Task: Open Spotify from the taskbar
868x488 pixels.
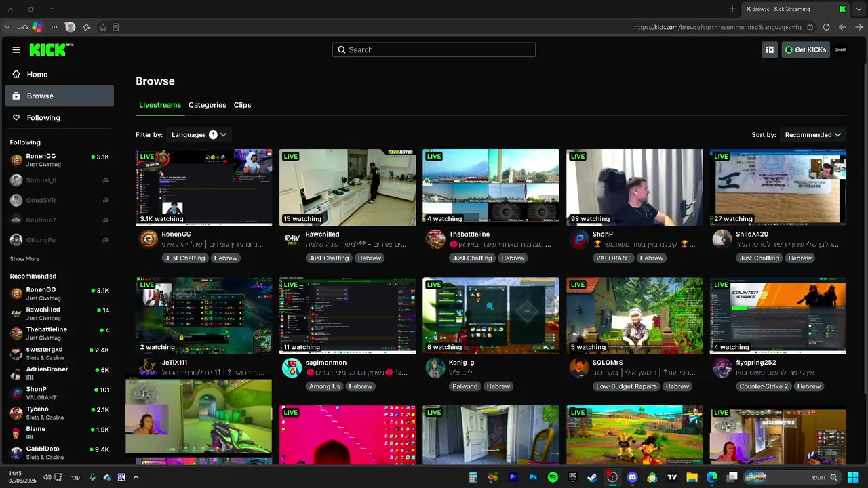Action: pyautogui.click(x=553, y=477)
